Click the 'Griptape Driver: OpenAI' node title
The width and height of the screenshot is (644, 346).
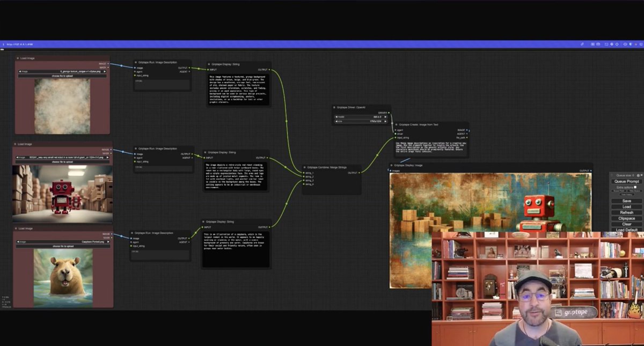click(351, 107)
